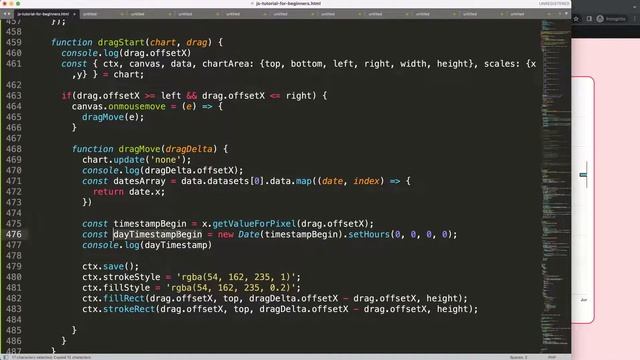Close the js-tutorial-for-beginners.html tab
640x360 pixels.
coord(74,14)
